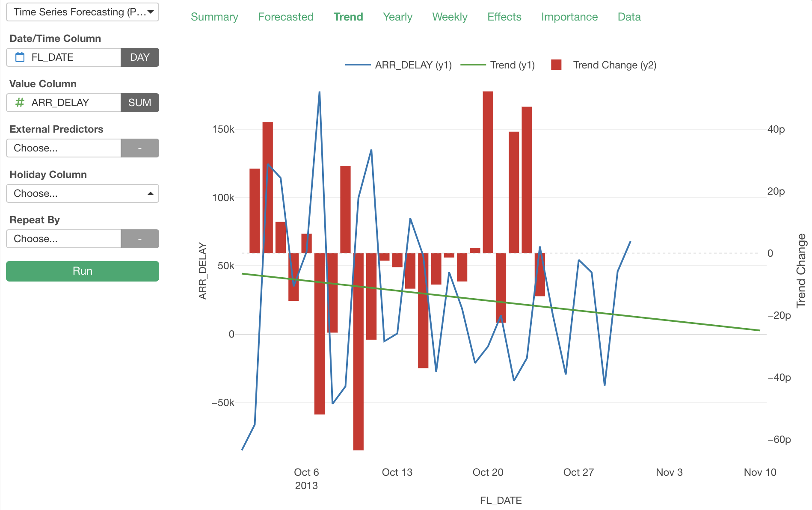Viewport: 812px width, 510px height.
Task: Open the DAY date unit selector
Action: coord(139,57)
